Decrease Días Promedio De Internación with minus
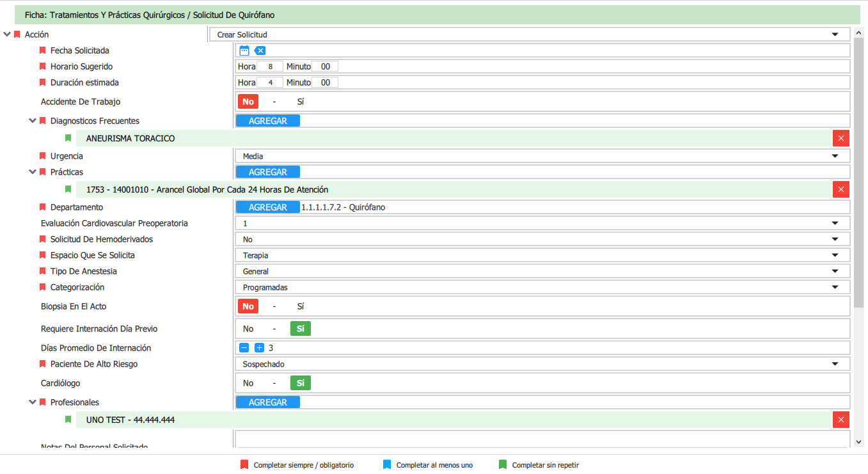This screenshot has height=474, width=868. coord(244,348)
